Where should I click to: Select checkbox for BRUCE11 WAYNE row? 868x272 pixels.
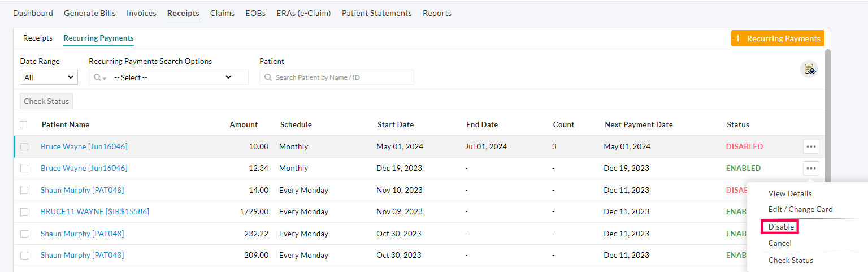(x=24, y=211)
